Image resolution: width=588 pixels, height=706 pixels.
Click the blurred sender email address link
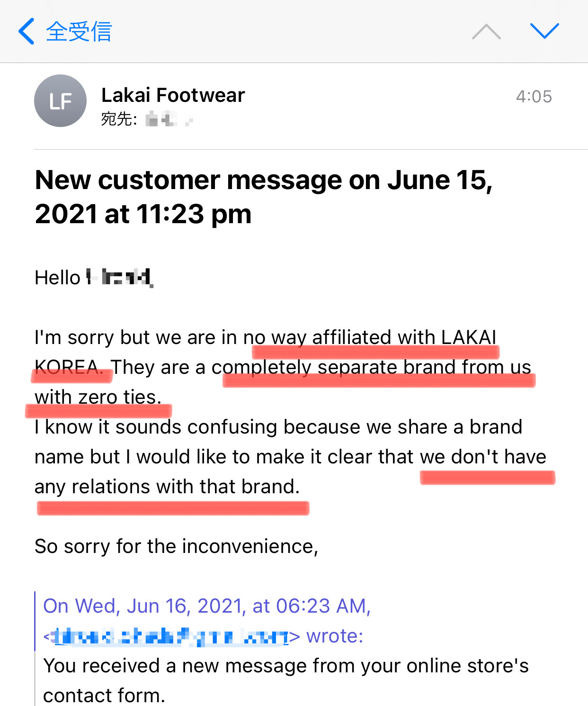pyautogui.click(x=170, y=636)
